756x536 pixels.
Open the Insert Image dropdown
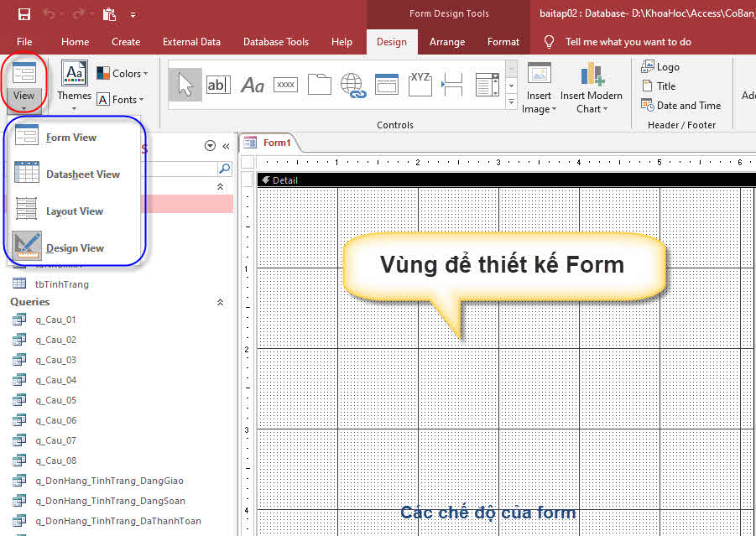[x=539, y=88]
